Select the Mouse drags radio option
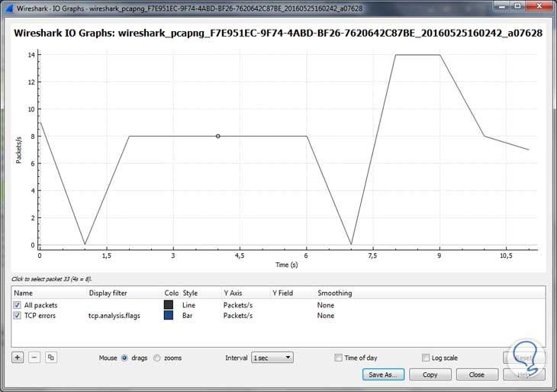 pos(124,358)
